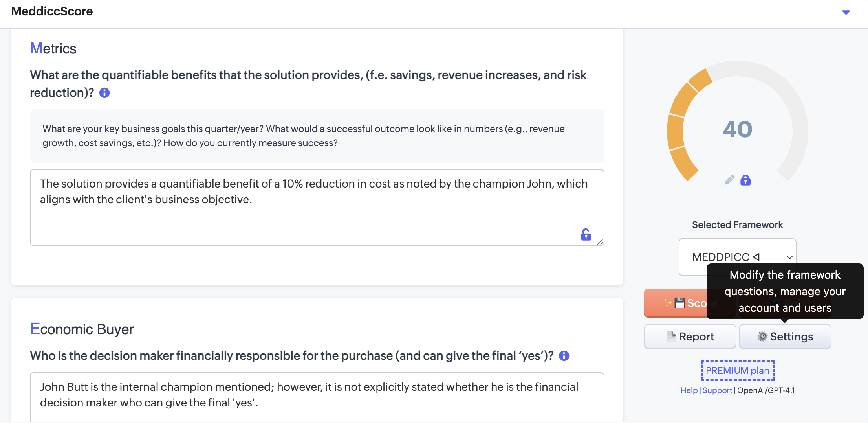Click the dropdown chevron in framework selector
The image size is (868, 423).
pyautogui.click(x=789, y=257)
